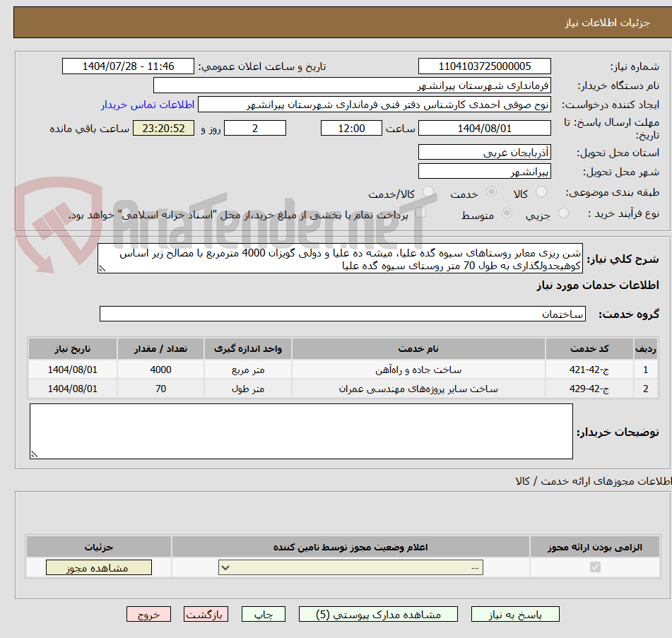Select the کالا/خدمت classification option
This screenshot has height=638, width=672.
428,192
